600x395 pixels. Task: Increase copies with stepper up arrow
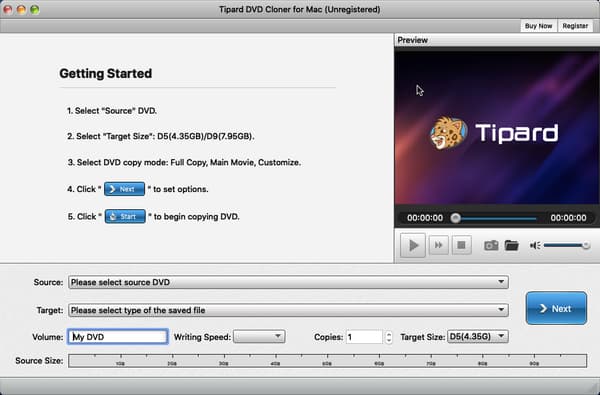[x=389, y=334]
